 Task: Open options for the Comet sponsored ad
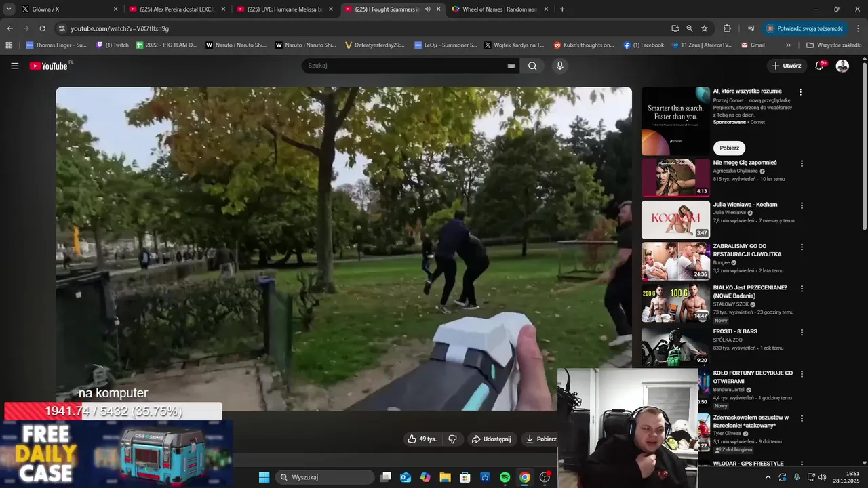(x=801, y=92)
